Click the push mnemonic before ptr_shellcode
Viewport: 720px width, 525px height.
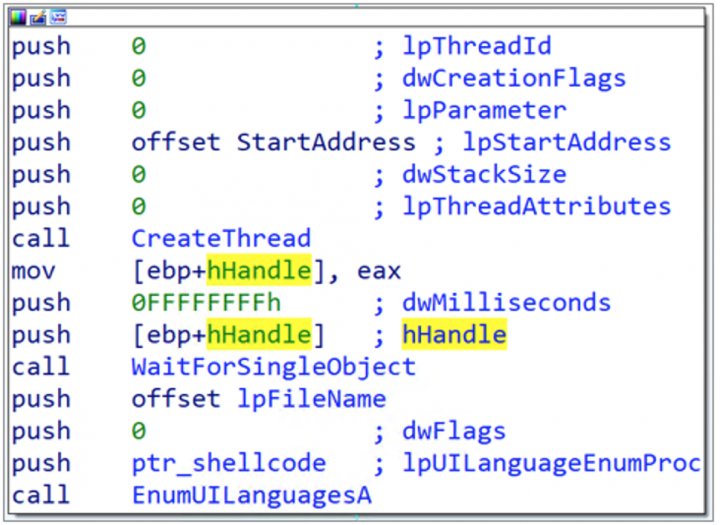pyautogui.click(x=41, y=465)
